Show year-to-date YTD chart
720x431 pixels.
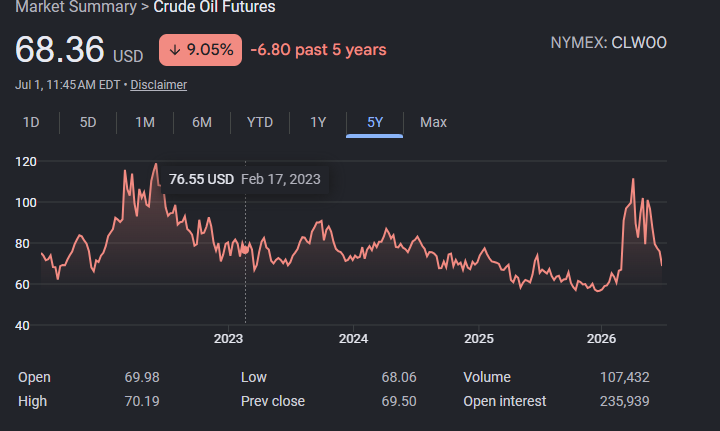click(260, 123)
